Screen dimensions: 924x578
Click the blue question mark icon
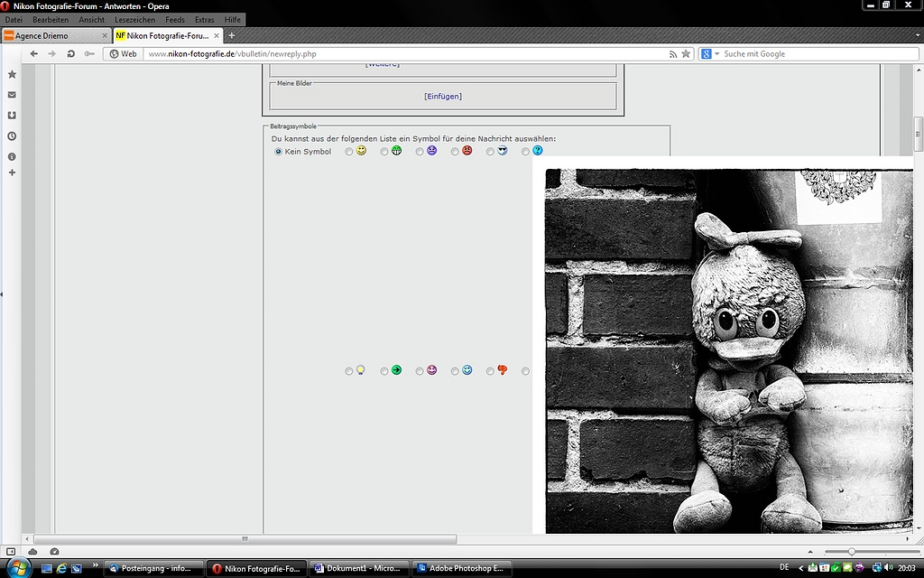pos(538,151)
